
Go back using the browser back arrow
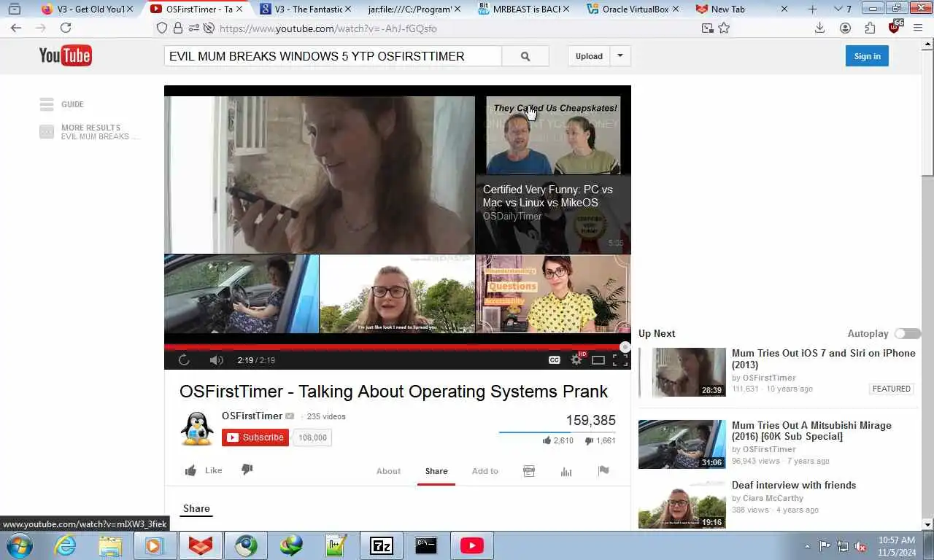click(x=16, y=28)
